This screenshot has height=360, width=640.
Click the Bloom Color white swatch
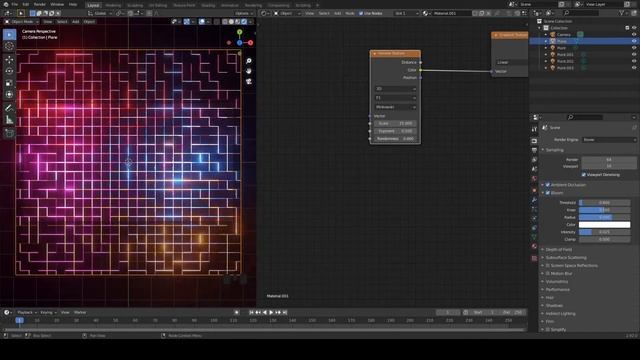click(x=604, y=224)
